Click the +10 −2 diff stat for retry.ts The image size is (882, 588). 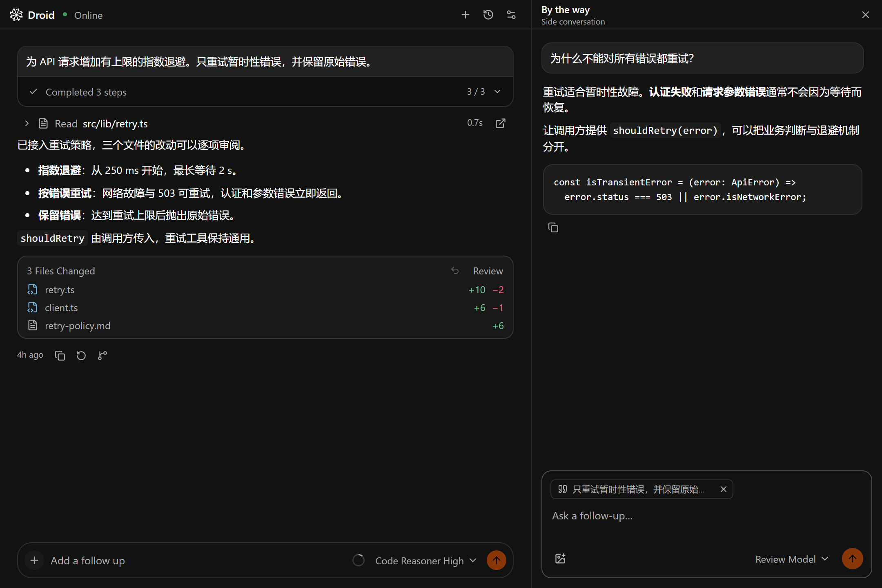[x=486, y=290]
